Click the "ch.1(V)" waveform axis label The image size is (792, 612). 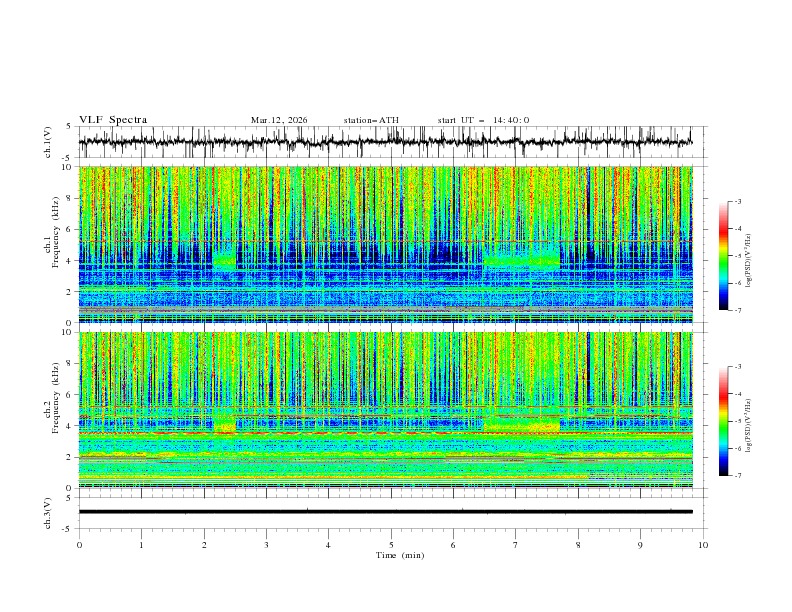[48, 142]
